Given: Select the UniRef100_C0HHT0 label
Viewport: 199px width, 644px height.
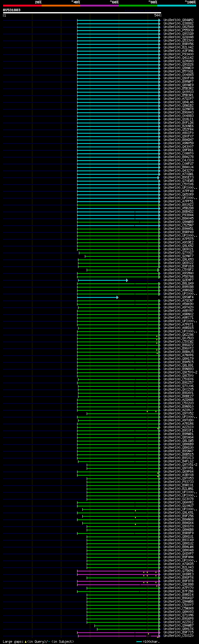Looking at the screenshot, I should [178, 154].
